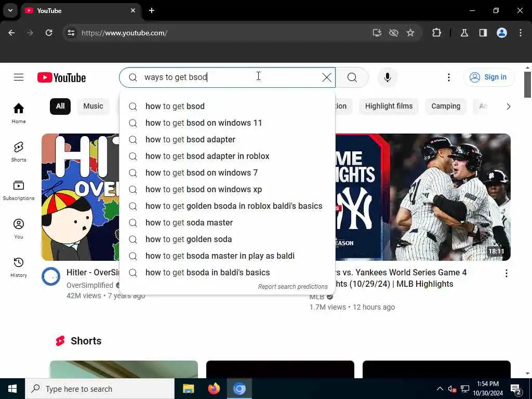Open Subscriptions in the sidebar
The width and height of the screenshot is (532, 399).
coord(19,190)
